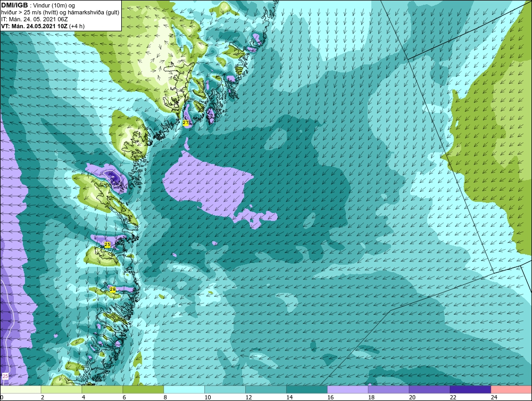The height and width of the screenshot is (401, 532).
Task: Click the '(+4 h)' forecast offset text
Action: tap(77, 26)
